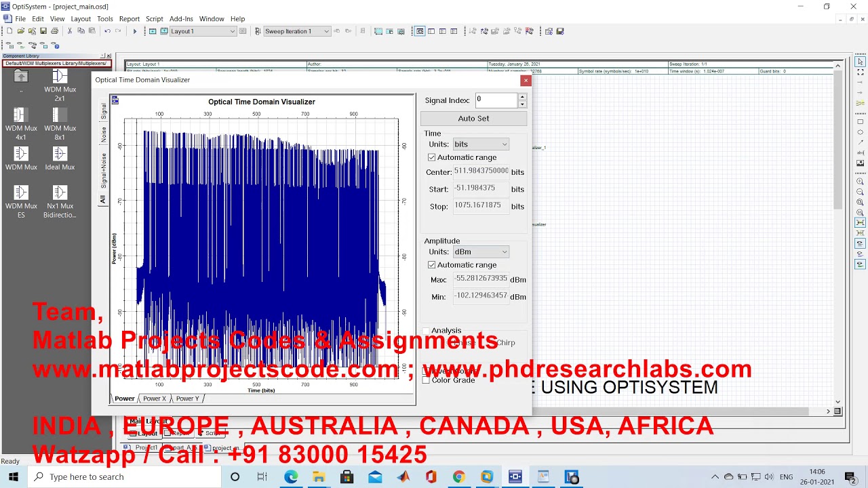Open the File menu
Image resolution: width=868 pixels, height=488 pixels.
[20, 19]
